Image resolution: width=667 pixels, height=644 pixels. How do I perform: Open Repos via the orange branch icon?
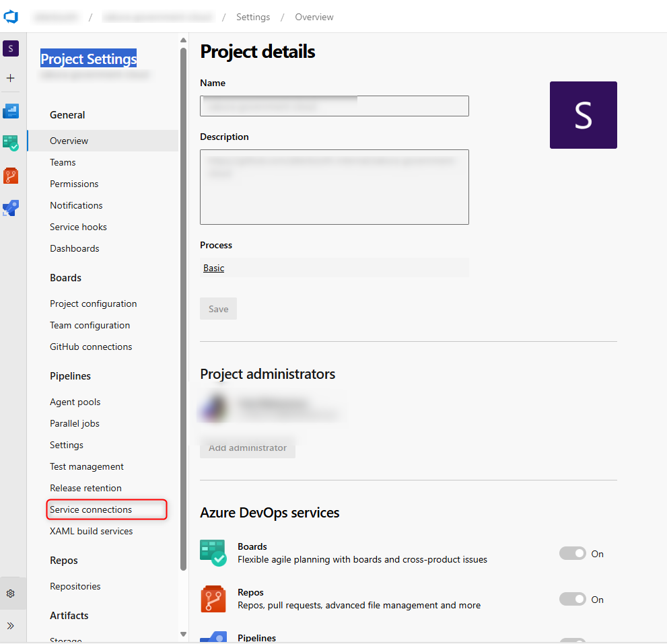tap(11, 176)
